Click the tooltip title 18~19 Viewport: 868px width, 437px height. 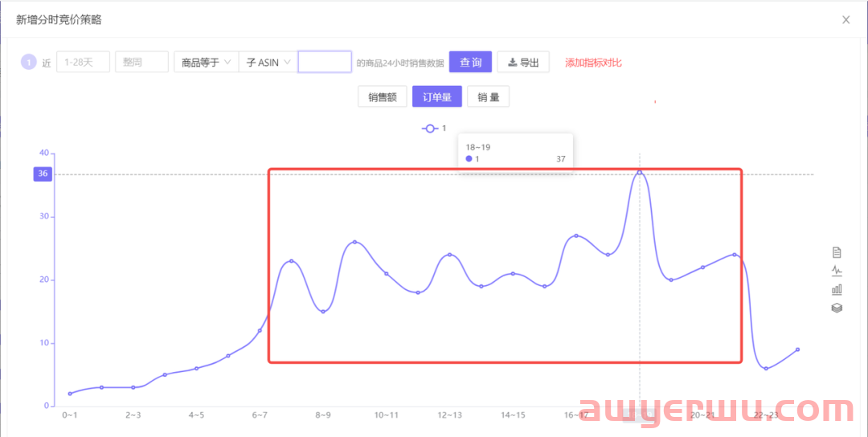(x=478, y=147)
